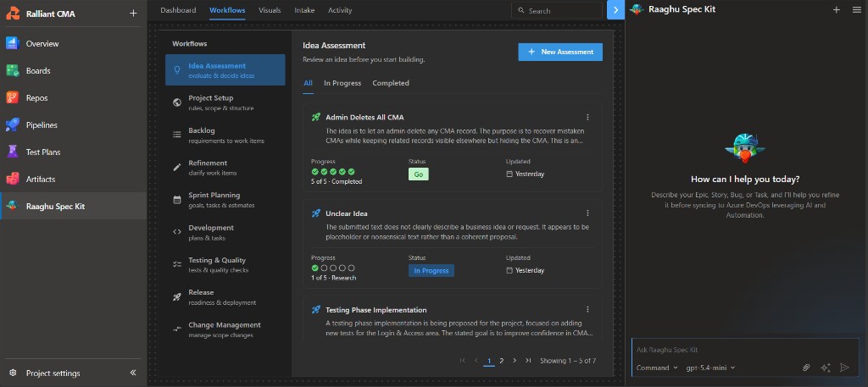Start a new chat with plus icon

click(837, 9)
